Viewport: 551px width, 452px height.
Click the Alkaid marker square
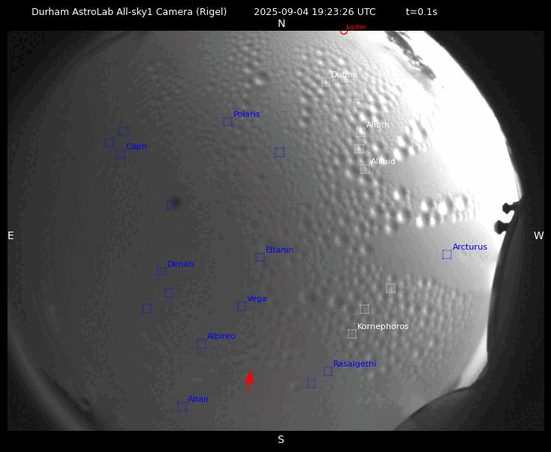(365, 169)
